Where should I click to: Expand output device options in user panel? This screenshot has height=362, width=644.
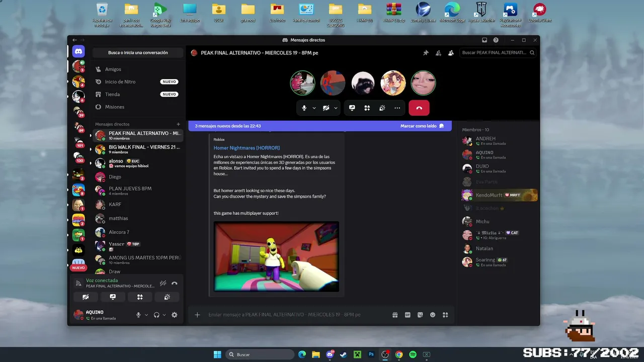tap(164, 315)
